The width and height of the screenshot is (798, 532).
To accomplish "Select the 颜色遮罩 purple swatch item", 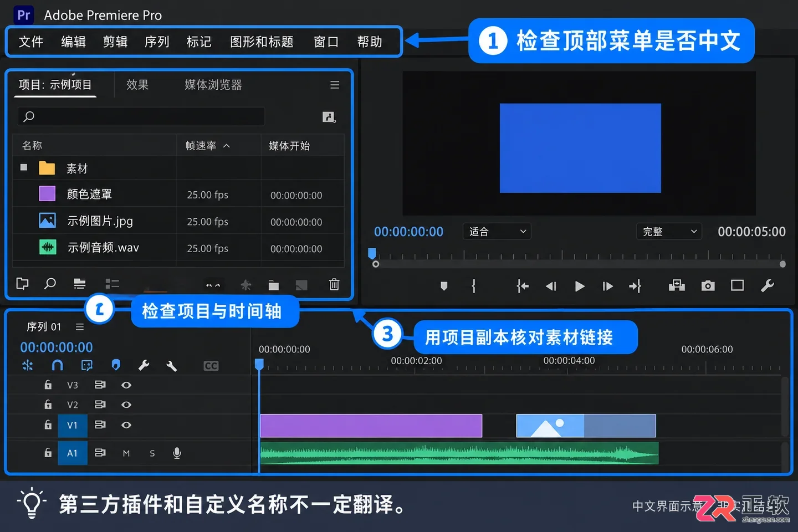I will (47, 194).
